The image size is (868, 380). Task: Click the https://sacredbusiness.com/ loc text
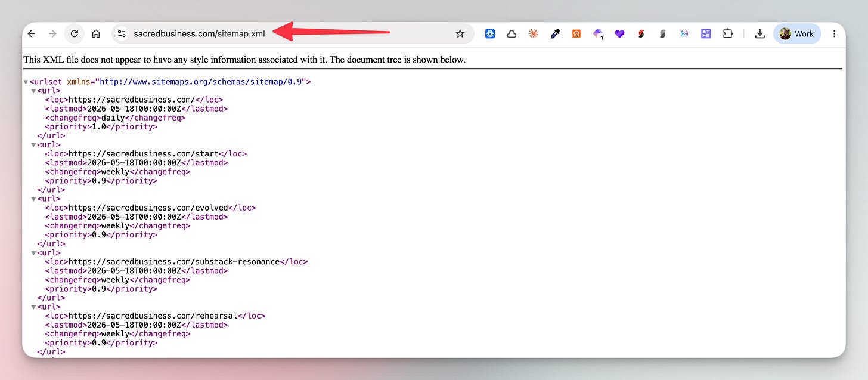pos(131,100)
